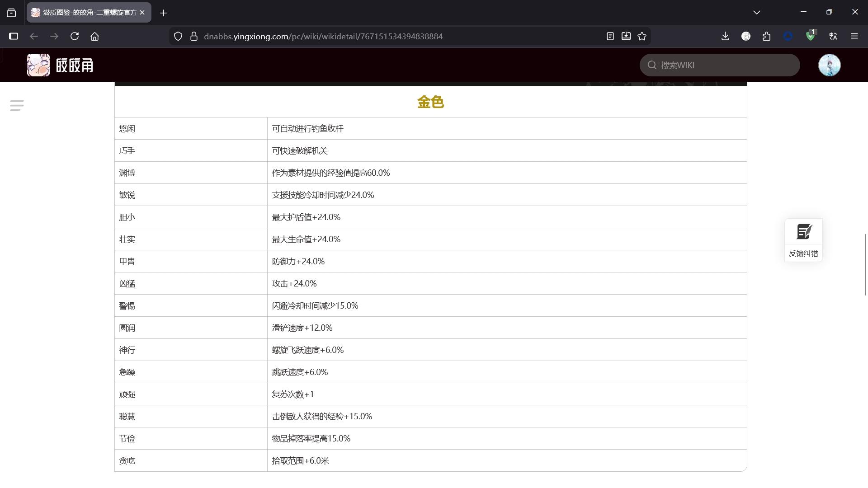The image size is (868, 488).
Task: Bookmark page with the star icon
Action: 642,36
